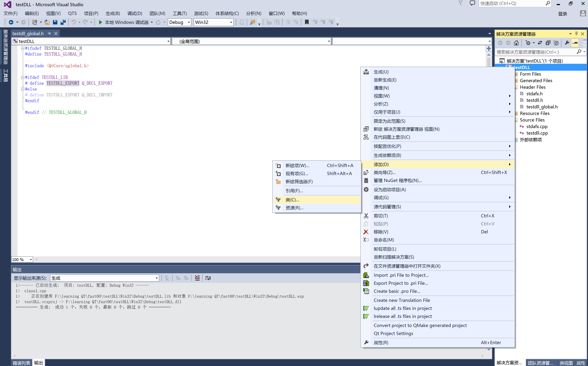The image size is (588, 366).
Task: Open Properties via the wrench icon
Action: (x=567, y=43)
